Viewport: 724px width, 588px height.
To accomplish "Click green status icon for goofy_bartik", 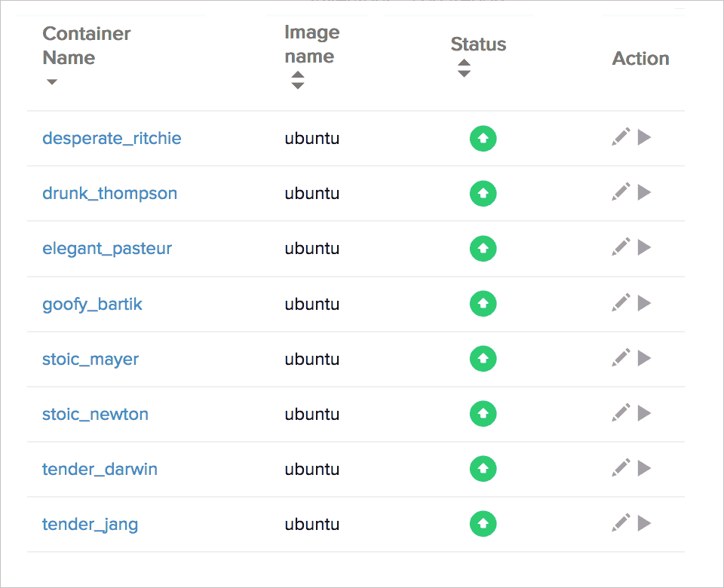I will 483,304.
